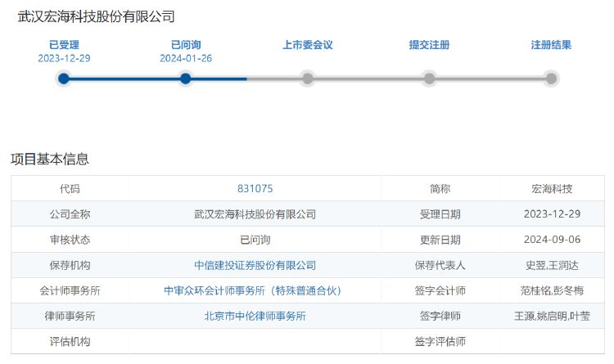Open the 注册结果 stage label
This screenshot has width=614, height=364.
click(551, 45)
